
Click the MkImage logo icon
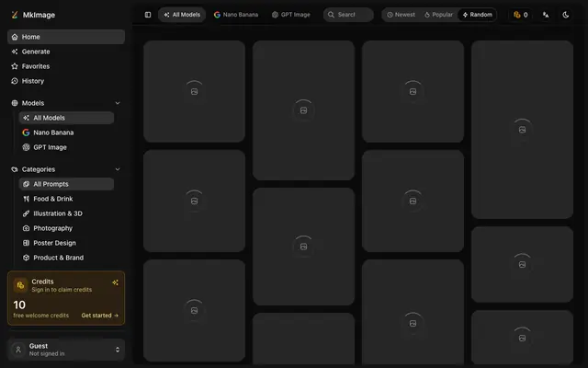coord(15,15)
